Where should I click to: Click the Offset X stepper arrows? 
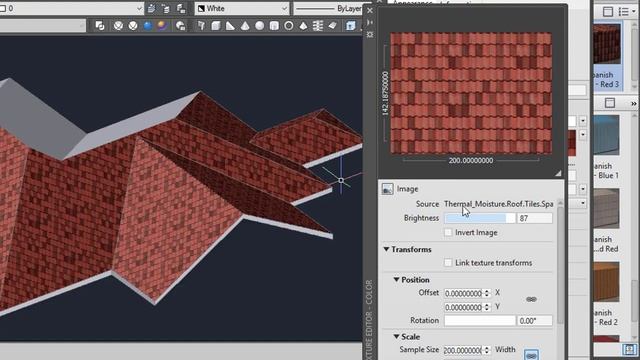point(486,293)
